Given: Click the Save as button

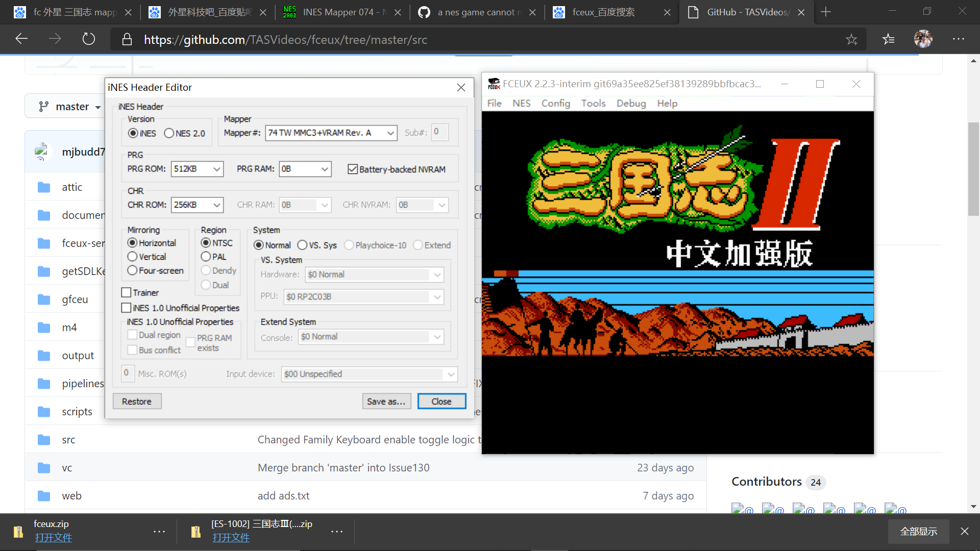Looking at the screenshot, I should (386, 401).
